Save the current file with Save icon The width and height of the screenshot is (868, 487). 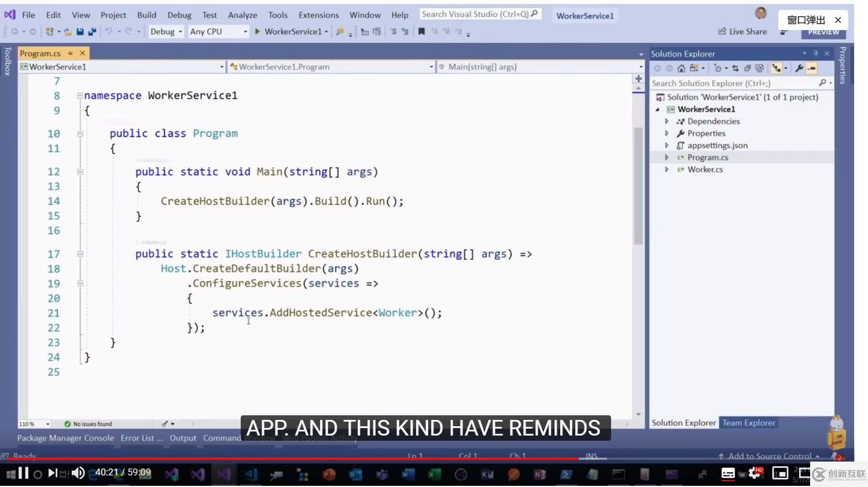[80, 31]
